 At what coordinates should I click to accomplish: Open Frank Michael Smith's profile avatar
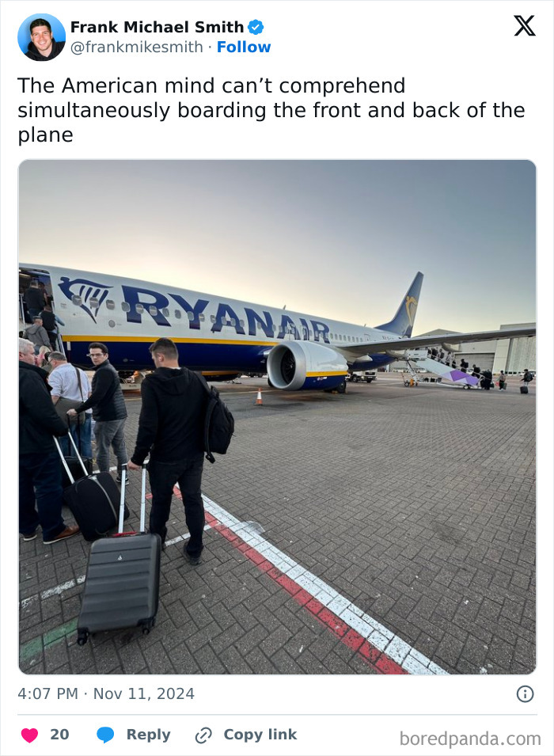coord(41,37)
